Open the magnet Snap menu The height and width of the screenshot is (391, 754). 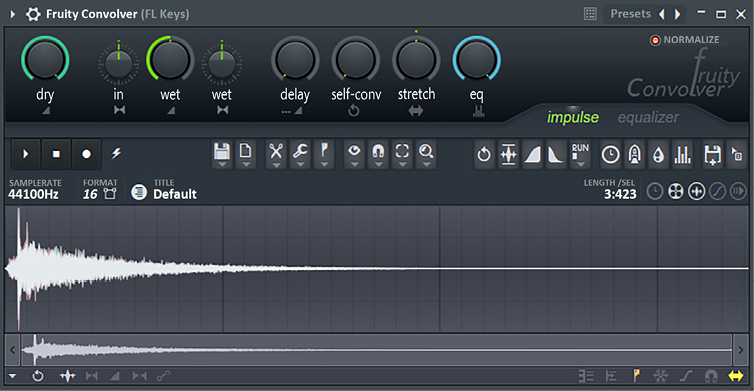[x=378, y=151]
